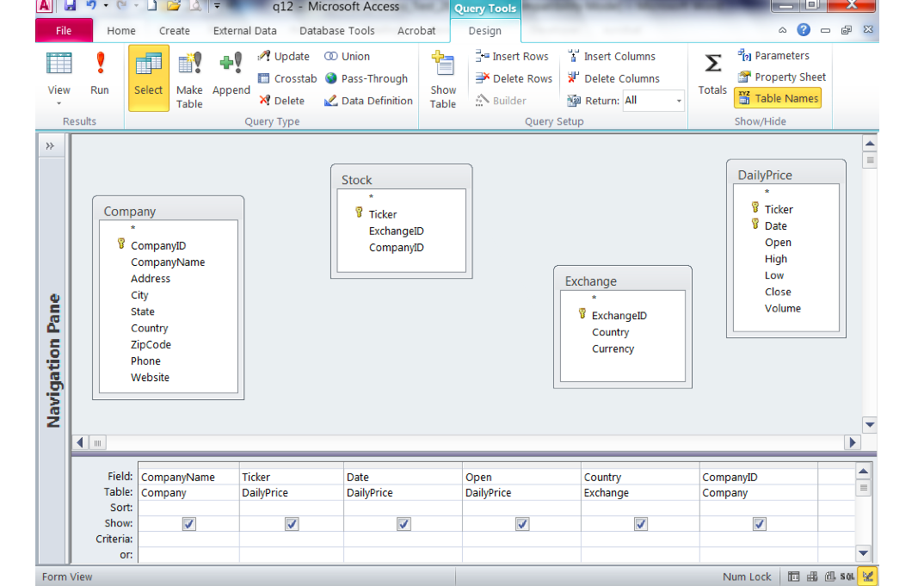Click Insert Rows in Query Setup
Image resolution: width=924 pixels, height=586 pixels.
(x=512, y=56)
